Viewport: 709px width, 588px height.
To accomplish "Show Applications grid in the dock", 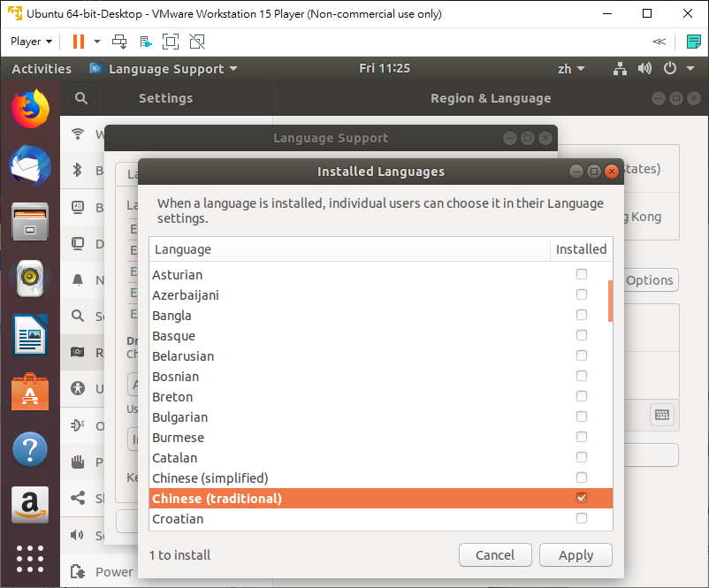I will pos(30,559).
